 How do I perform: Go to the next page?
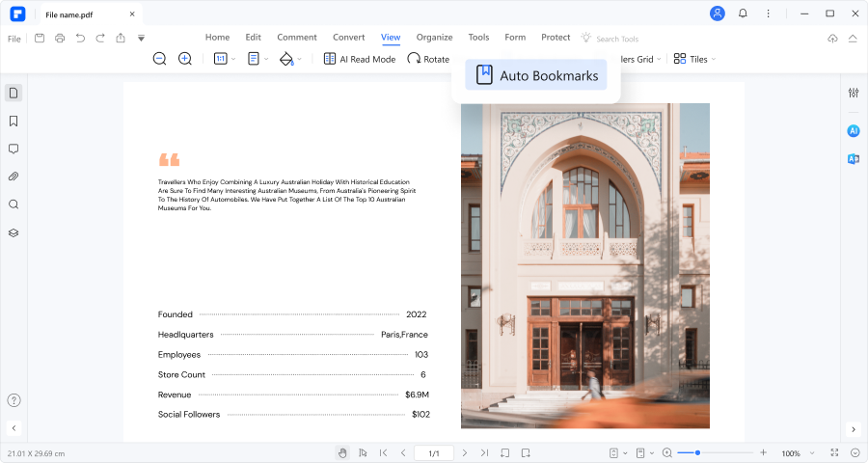[x=465, y=453]
